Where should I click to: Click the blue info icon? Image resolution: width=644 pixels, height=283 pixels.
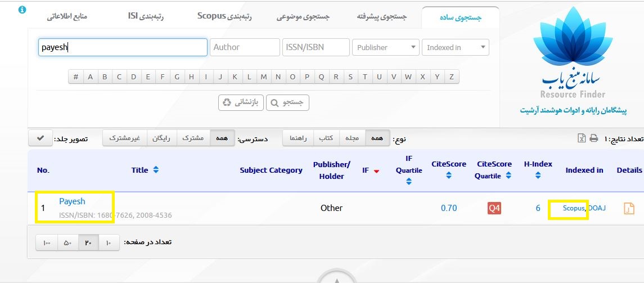(x=22, y=10)
